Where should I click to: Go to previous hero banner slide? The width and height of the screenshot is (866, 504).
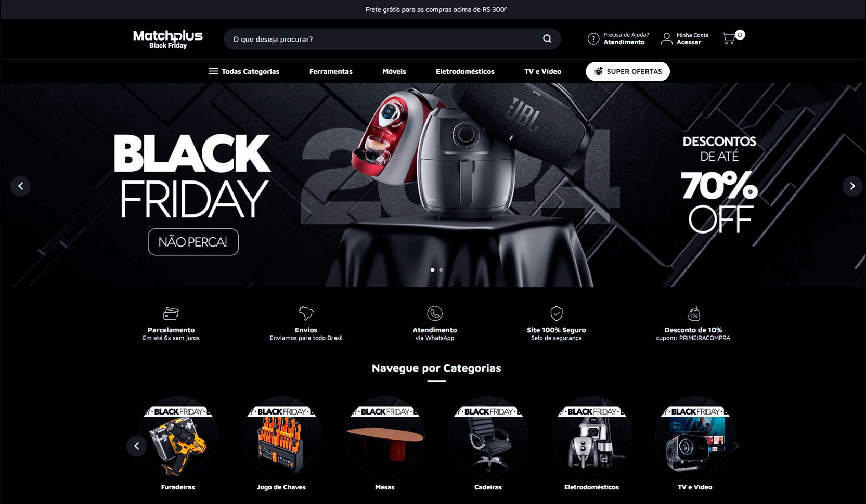[21, 186]
